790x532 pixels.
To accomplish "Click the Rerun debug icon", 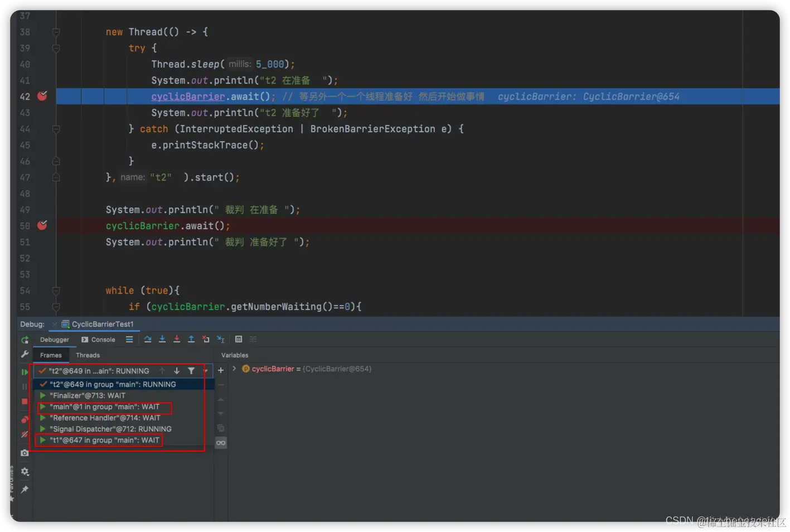I will (25, 340).
